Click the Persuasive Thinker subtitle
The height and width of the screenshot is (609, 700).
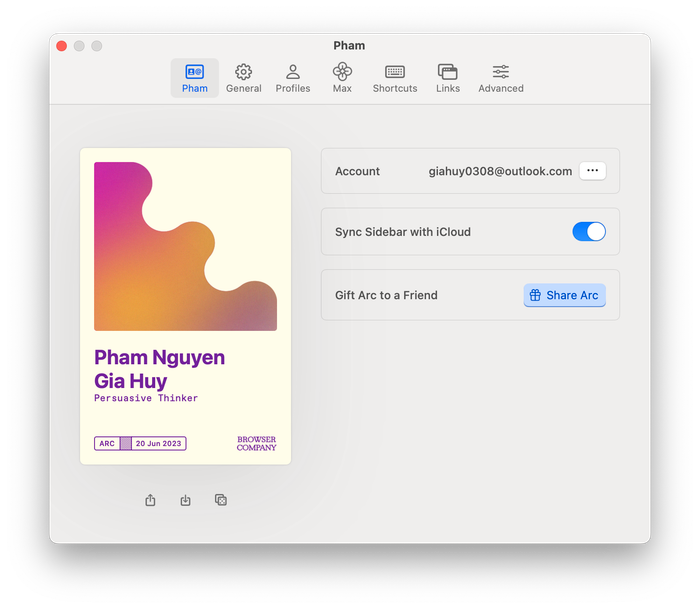tap(146, 398)
